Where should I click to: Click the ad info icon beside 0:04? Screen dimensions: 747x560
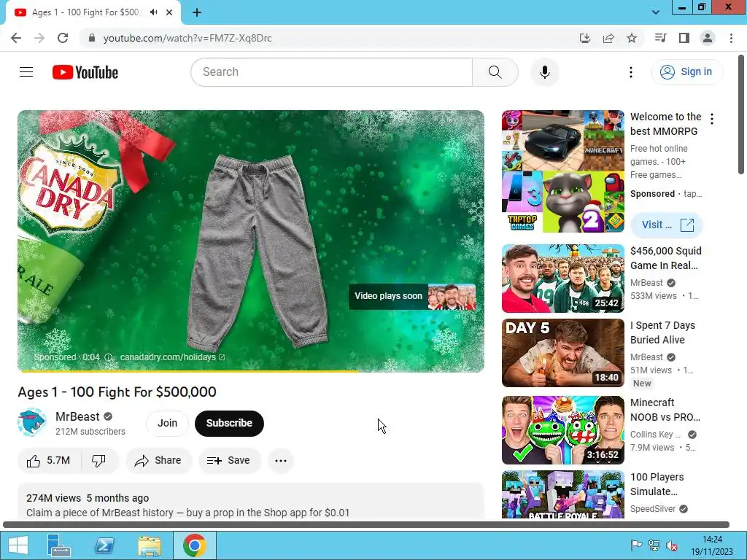click(x=108, y=357)
